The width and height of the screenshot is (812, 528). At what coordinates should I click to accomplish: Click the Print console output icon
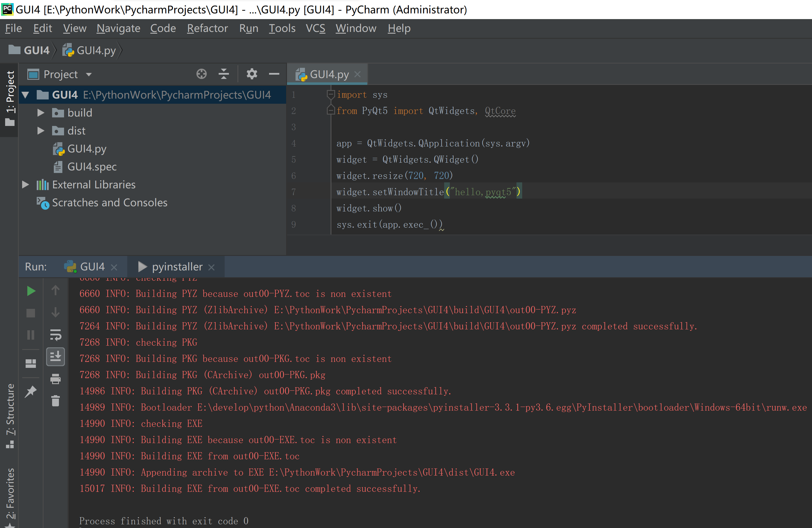[56, 379]
